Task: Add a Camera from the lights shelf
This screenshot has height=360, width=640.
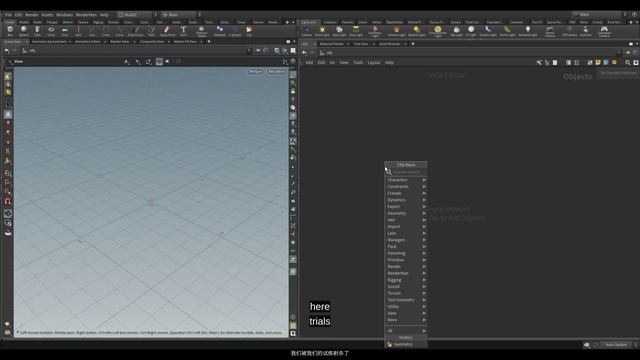Action: tap(307, 31)
